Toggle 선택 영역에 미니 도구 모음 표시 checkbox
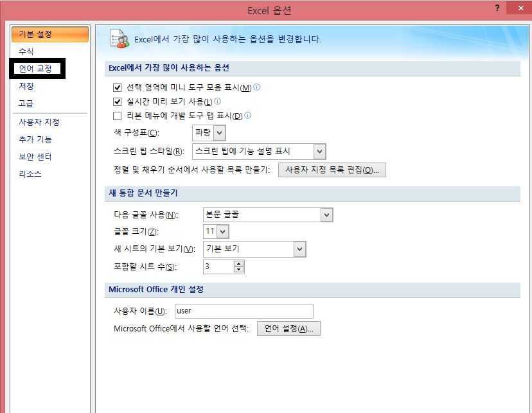 117,88
